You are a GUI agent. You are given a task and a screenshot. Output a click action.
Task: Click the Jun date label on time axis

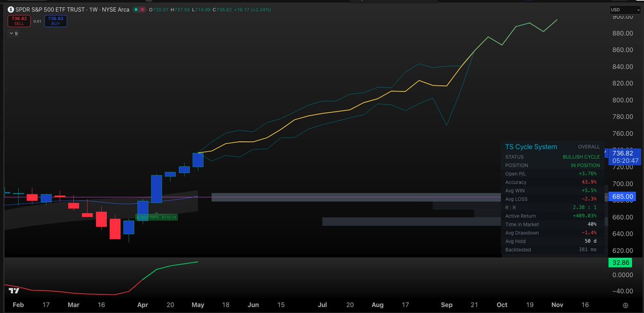pyautogui.click(x=253, y=305)
